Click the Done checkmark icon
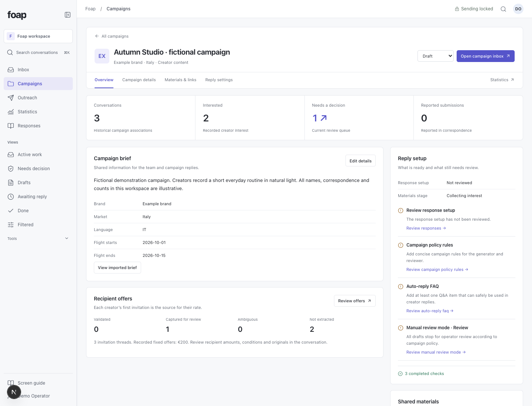Viewport: 532px width, 406px height. point(11,211)
